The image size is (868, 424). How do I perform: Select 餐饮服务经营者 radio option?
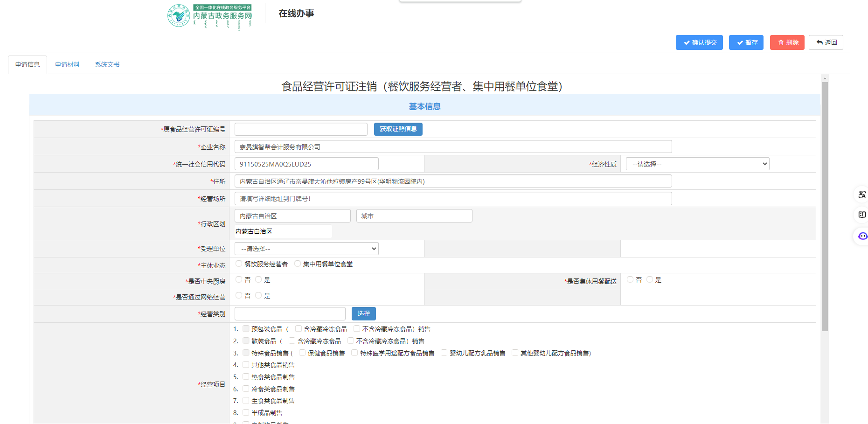coord(239,264)
